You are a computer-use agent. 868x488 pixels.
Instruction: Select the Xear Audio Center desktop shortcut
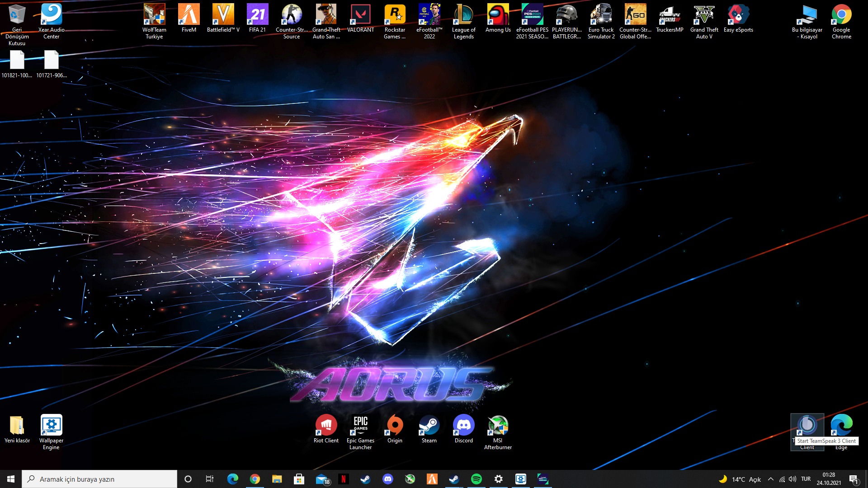[52, 21]
